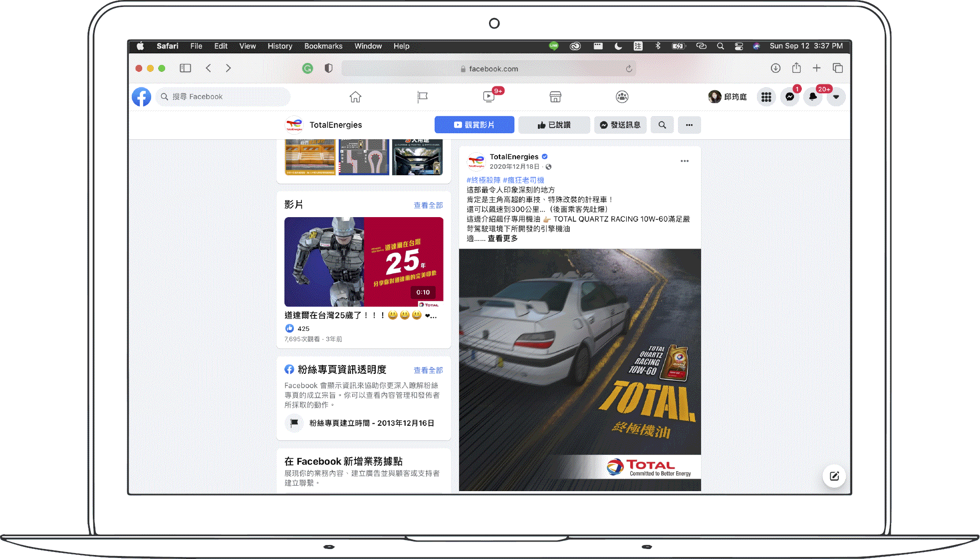Open notifications showing 20+ alerts

click(813, 96)
